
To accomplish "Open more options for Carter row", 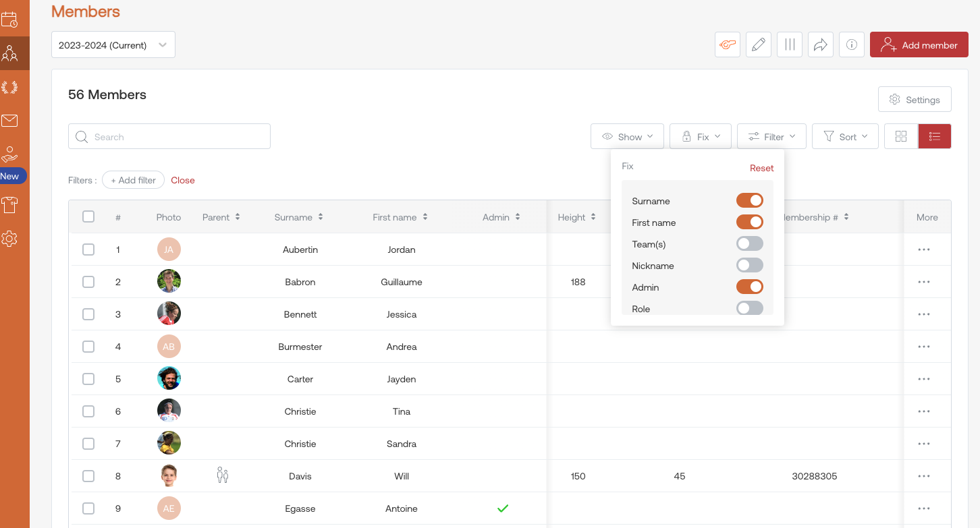I will (924, 379).
